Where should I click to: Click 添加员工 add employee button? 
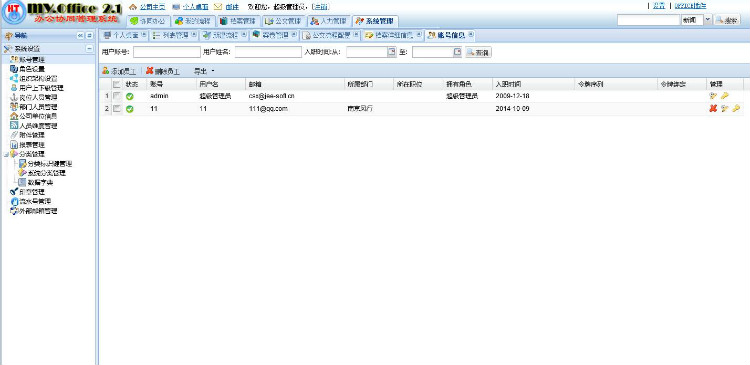click(x=119, y=71)
